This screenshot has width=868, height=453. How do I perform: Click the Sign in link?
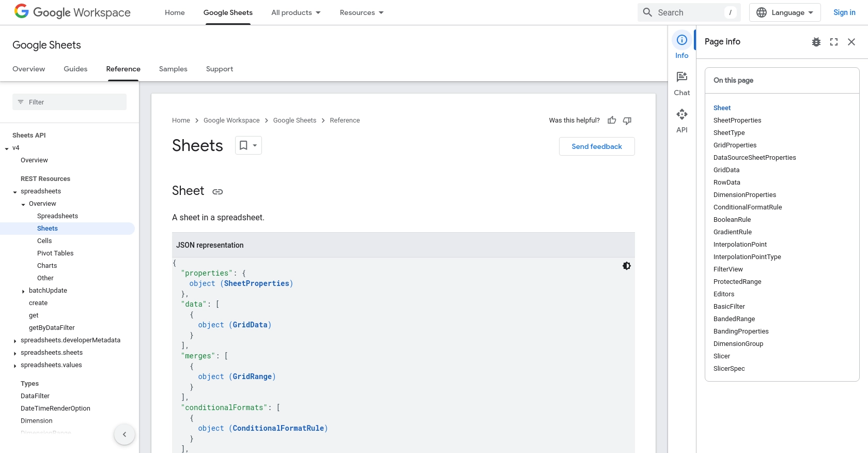click(x=844, y=12)
